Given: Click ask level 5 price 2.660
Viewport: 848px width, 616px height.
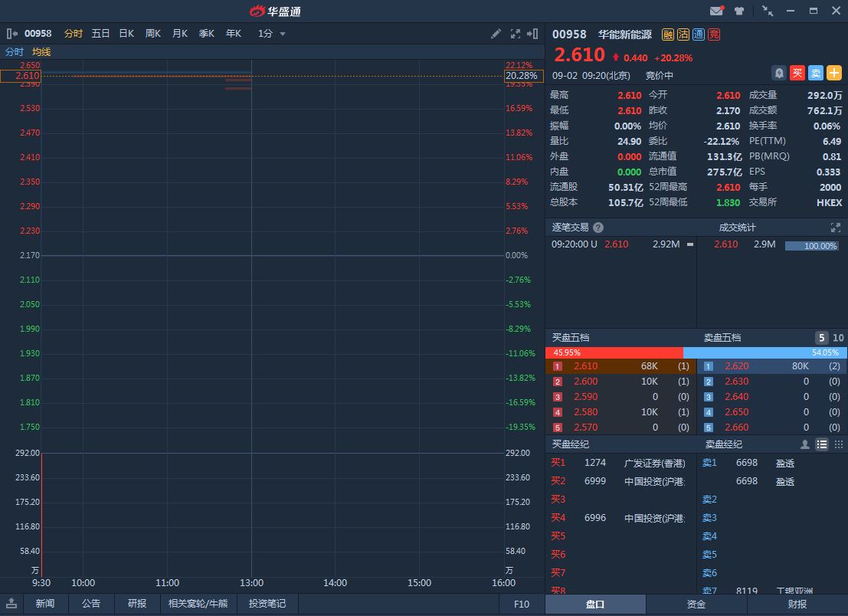Looking at the screenshot, I should tap(737, 428).
